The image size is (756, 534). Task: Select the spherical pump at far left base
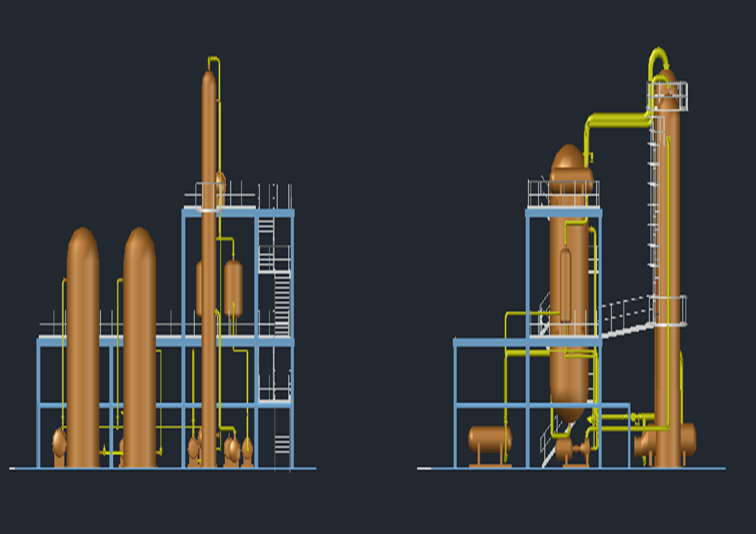click(x=59, y=443)
